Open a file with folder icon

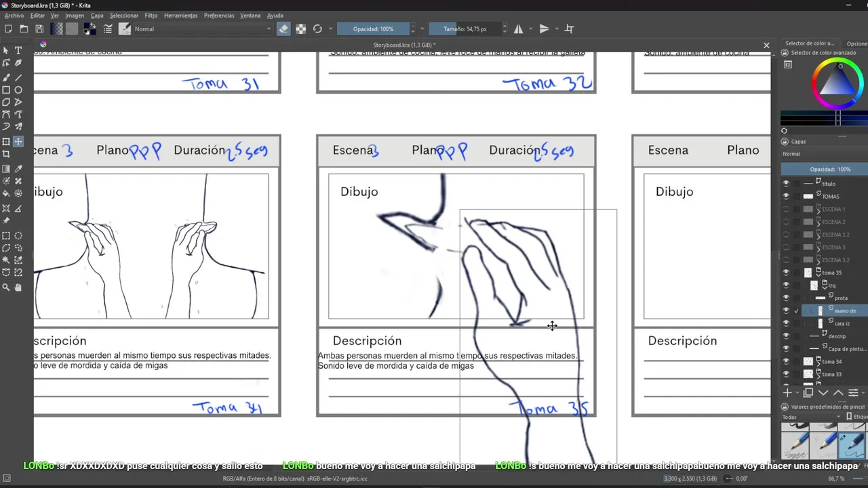(x=24, y=29)
